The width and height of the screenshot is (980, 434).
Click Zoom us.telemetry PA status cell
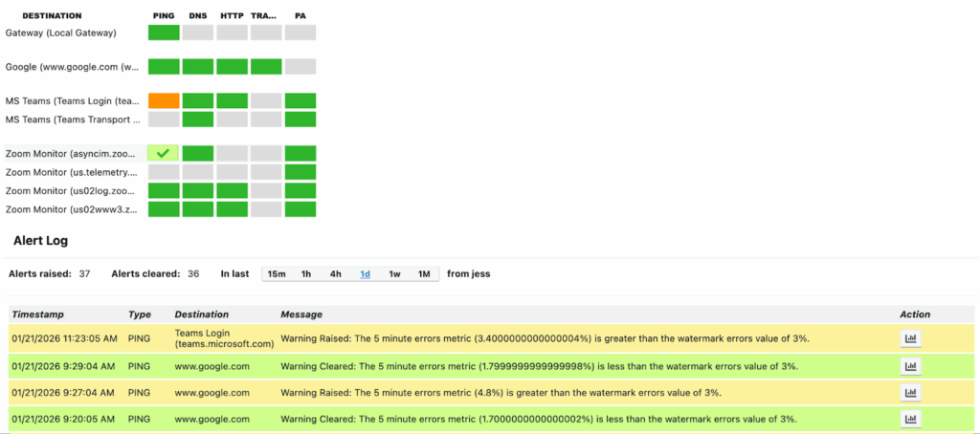click(x=301, y=172)
